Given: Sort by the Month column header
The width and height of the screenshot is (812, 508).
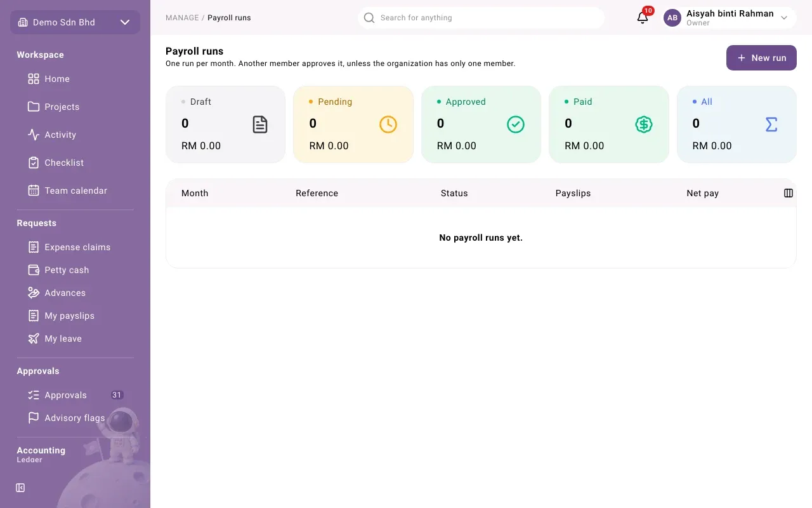Looking at the screenshot, I should tap(195, 193).
